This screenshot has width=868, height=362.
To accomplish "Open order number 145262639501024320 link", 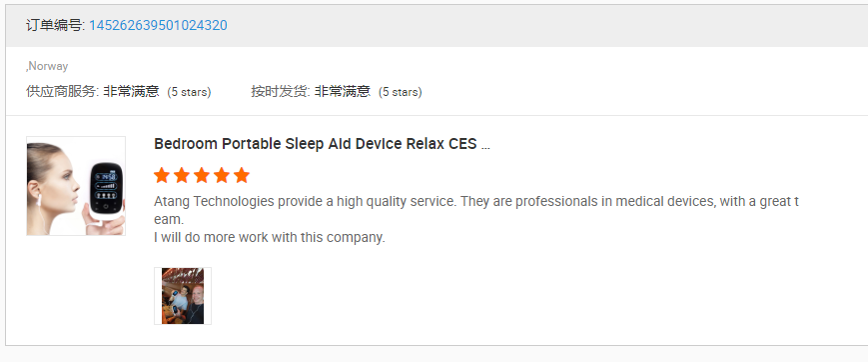I will point(158,26).
